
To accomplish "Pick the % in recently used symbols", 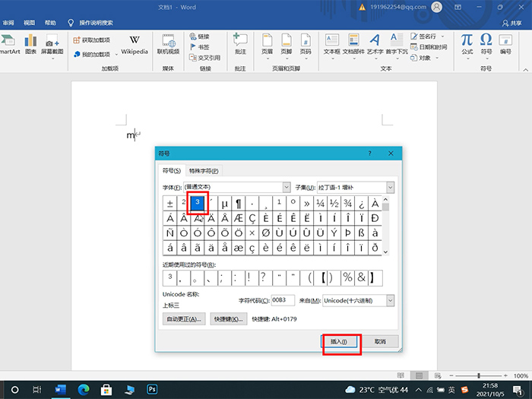I will tap(348, 278).
